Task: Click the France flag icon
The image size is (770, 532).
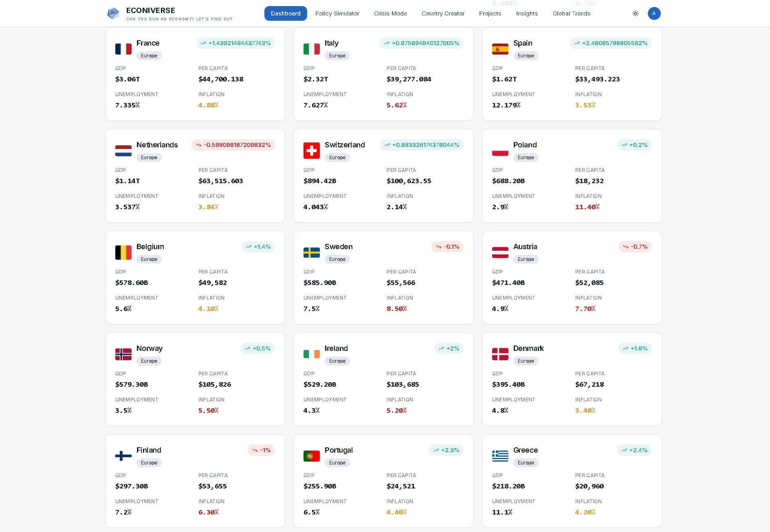Action: click(123, 49)
